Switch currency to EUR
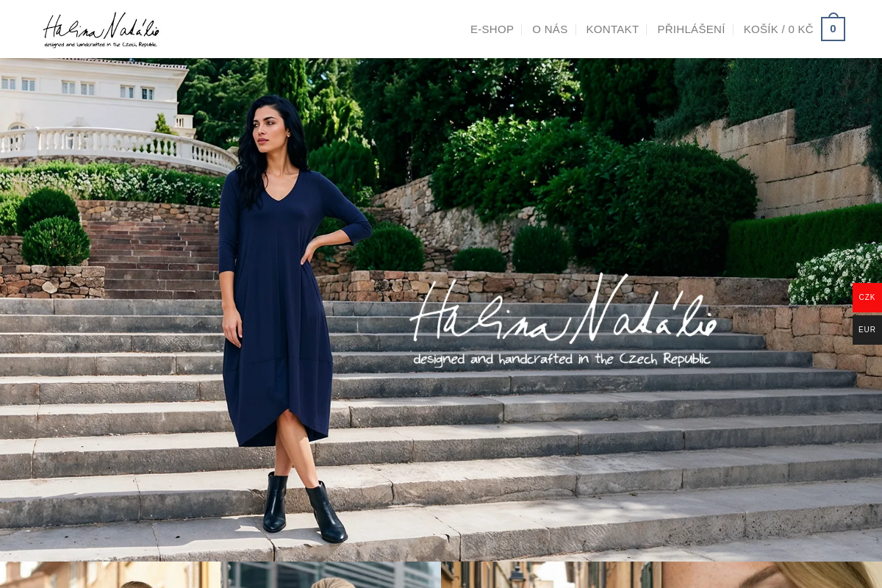The height and width of the screenshot is (588, 882). 867,330
